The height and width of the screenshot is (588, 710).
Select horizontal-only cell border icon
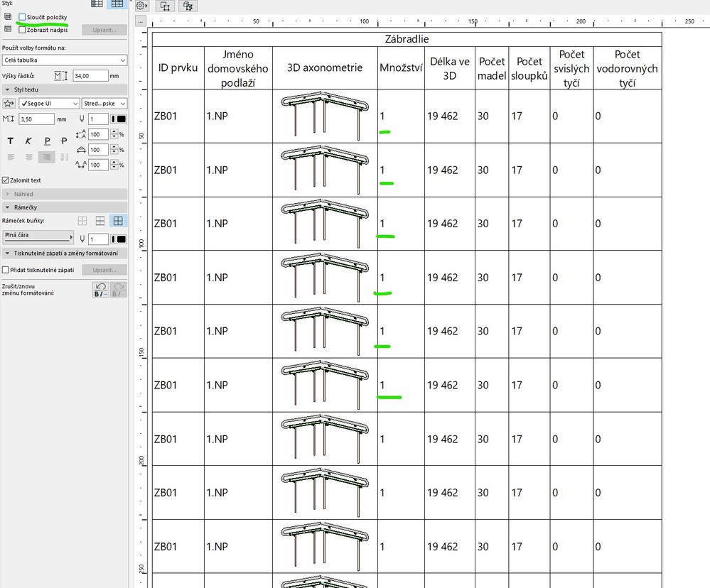(x=100, y=222)
